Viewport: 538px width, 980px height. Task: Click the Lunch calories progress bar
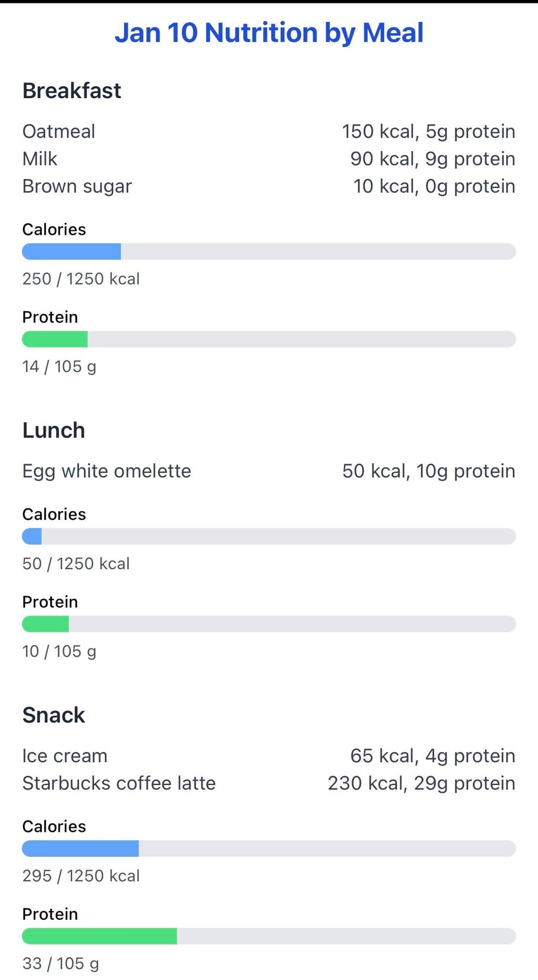(269, 536)
